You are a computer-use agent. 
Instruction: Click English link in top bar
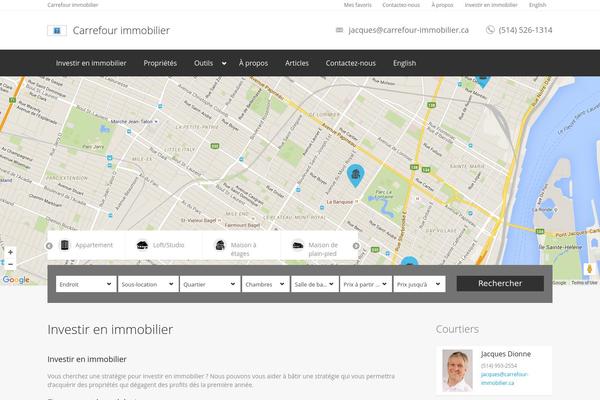tap(537, 5)
